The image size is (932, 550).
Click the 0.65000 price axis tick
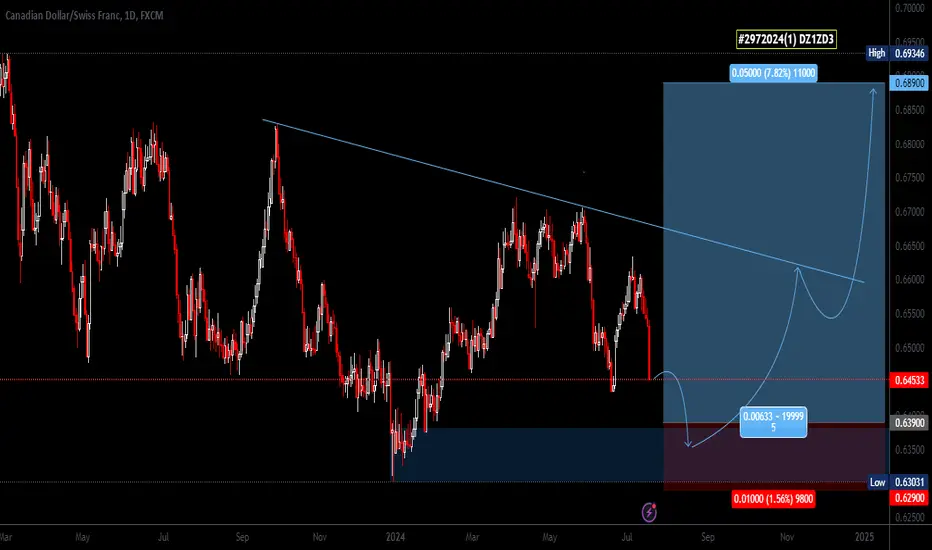coord(910,347)
